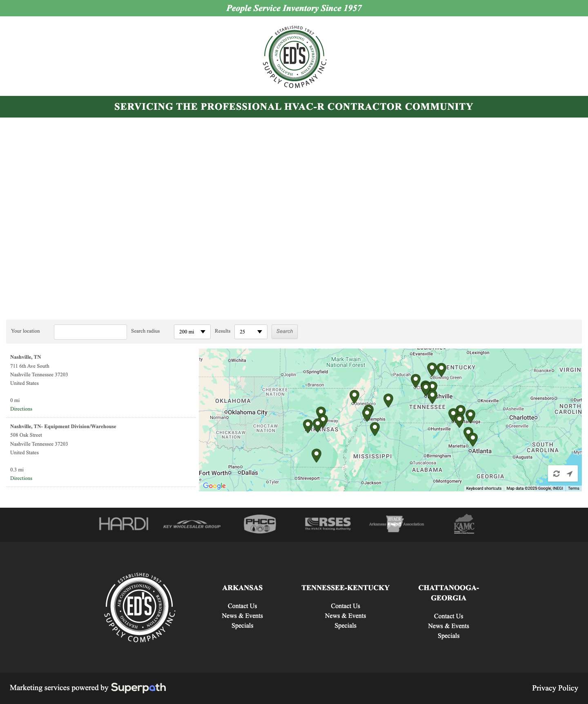588x704 pixels.
Task: Click the Superpath logo in footer
Action: (x=138, y=688)
